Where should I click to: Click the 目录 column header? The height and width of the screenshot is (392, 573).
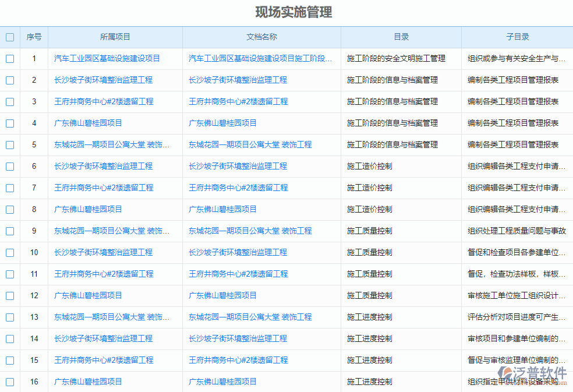point(401,37)
